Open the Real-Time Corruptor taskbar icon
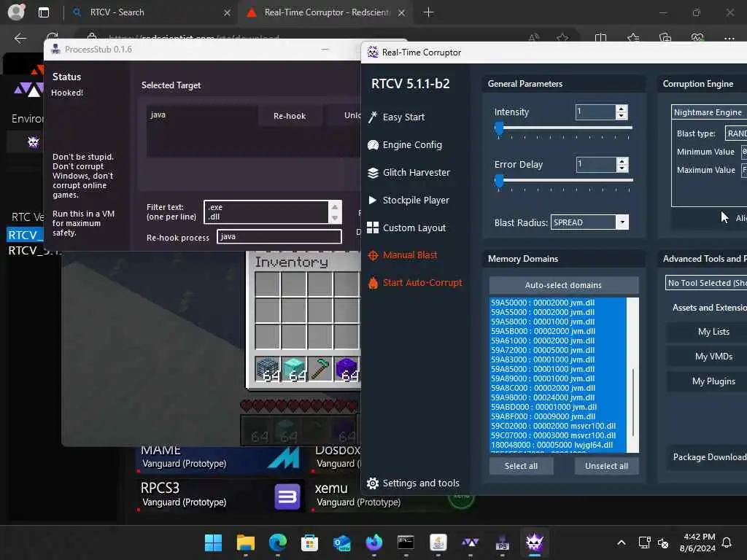The image size is (747, 560). click(x=535, y=542)
